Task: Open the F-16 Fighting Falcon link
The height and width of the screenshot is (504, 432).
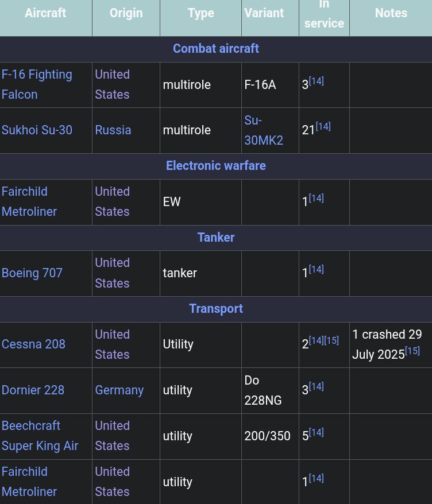Action: coord(37,84)
